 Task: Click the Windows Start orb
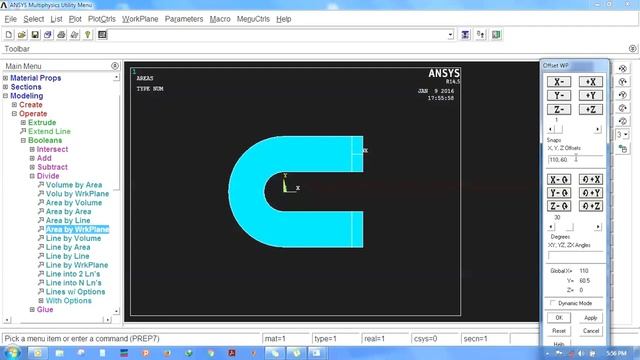[x=12, y=353]
